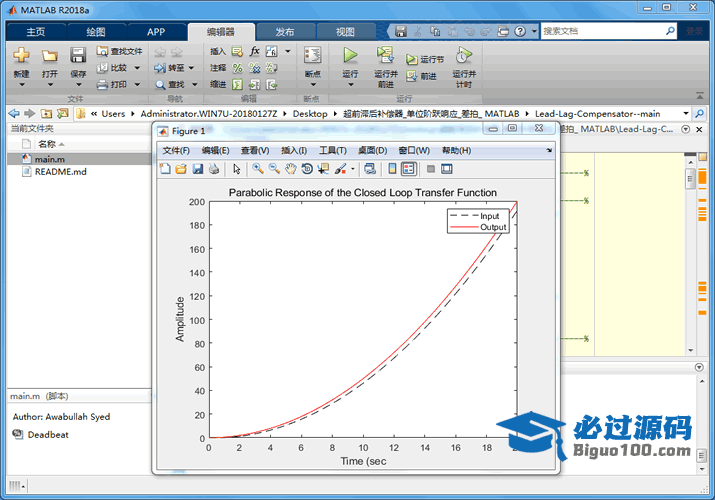The width and height of the screenshot is (715, 500).
Task: Click the editor vertical scrollbar down arrow
Action: click(x=690, y=350)
